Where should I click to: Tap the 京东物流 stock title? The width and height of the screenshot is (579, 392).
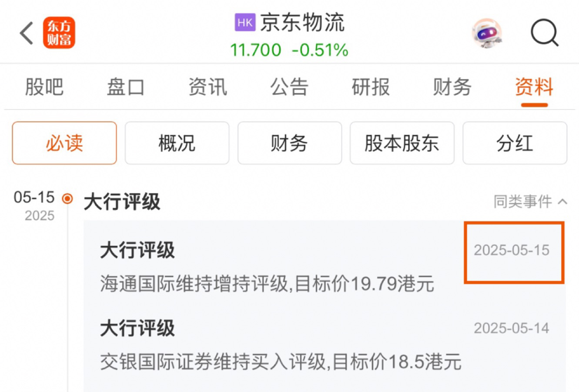point(302,23)
